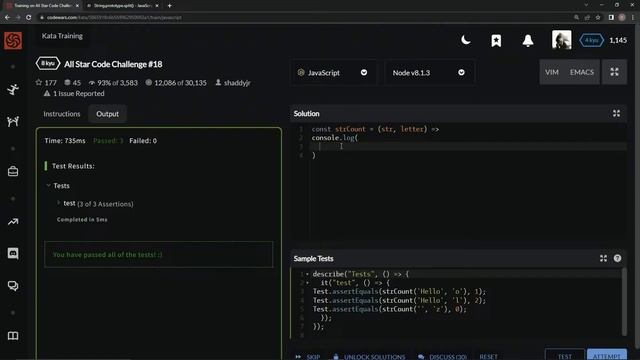Open the bookmarks star icon in header
The image size is (640, 360).
click(496, 40)
